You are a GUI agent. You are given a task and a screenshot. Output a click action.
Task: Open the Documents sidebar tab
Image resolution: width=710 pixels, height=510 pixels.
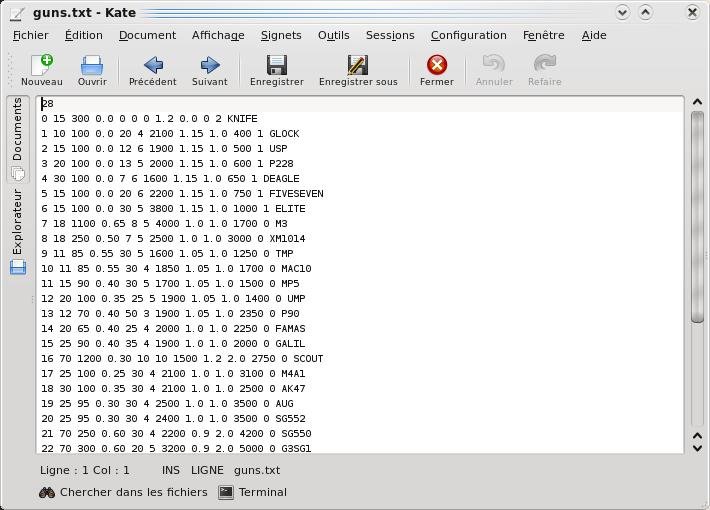(17, 139)
